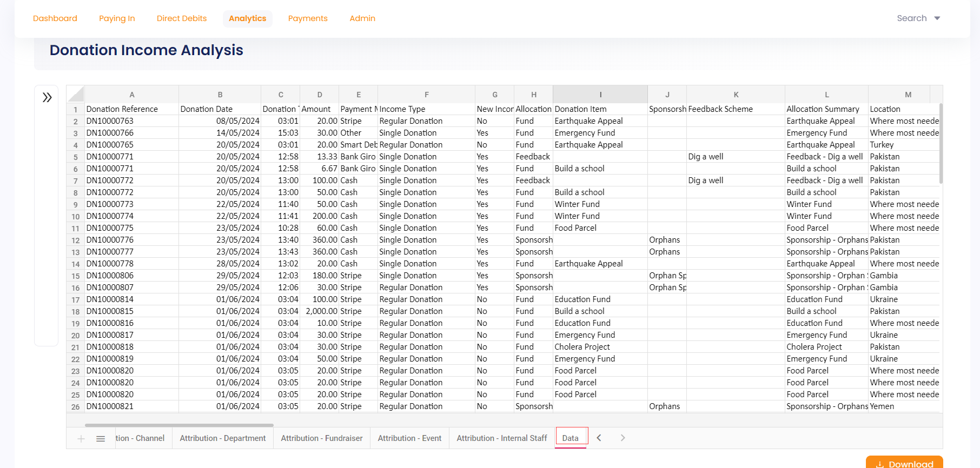Select the Income Type header cell
980x468 pixels.
[x=427, y=109]
